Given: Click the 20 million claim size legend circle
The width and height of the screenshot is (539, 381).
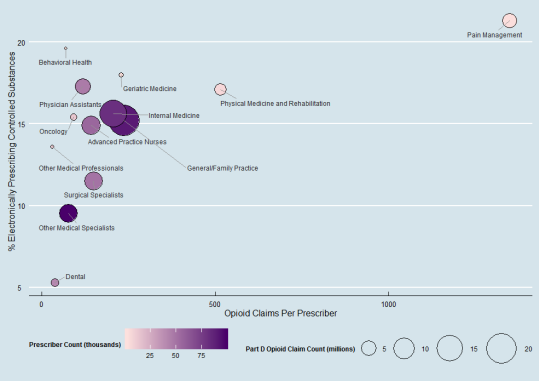Looking at the screenshot, I should point(502,348).
